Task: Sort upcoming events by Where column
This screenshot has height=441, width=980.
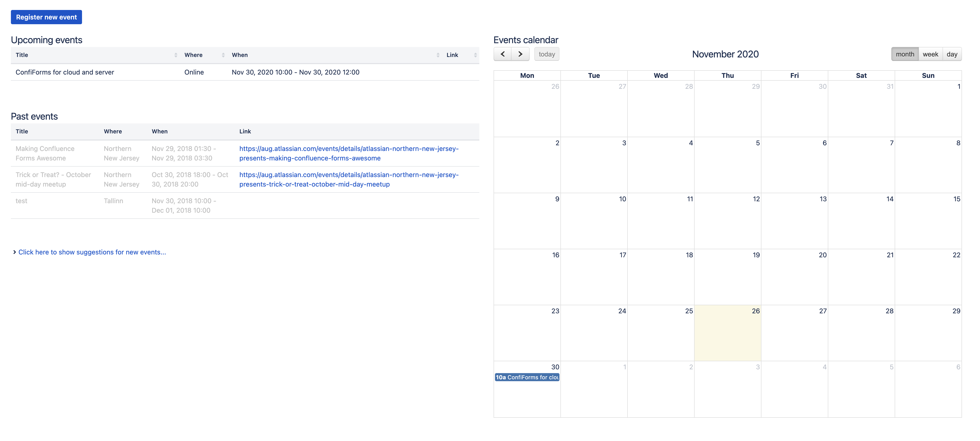Action: [193, 55]
